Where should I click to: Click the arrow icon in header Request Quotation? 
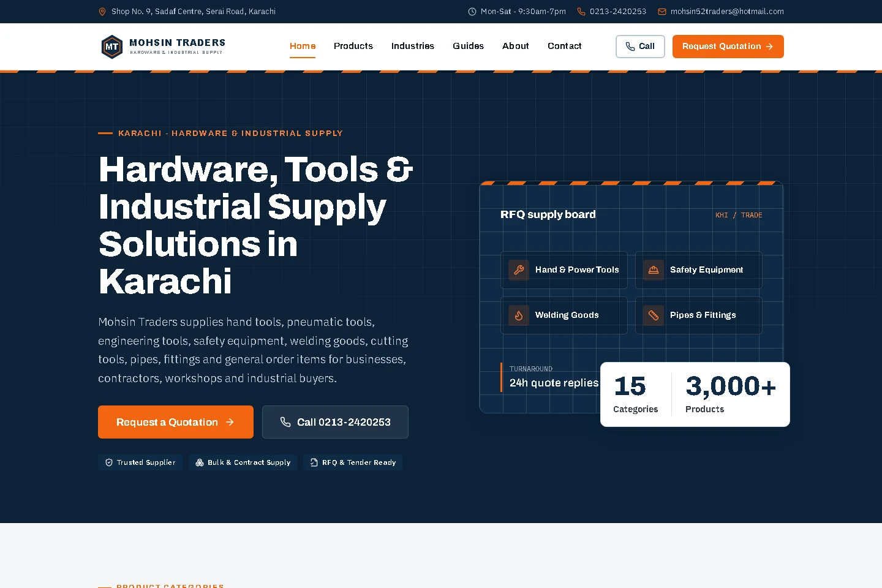[769, 47]
